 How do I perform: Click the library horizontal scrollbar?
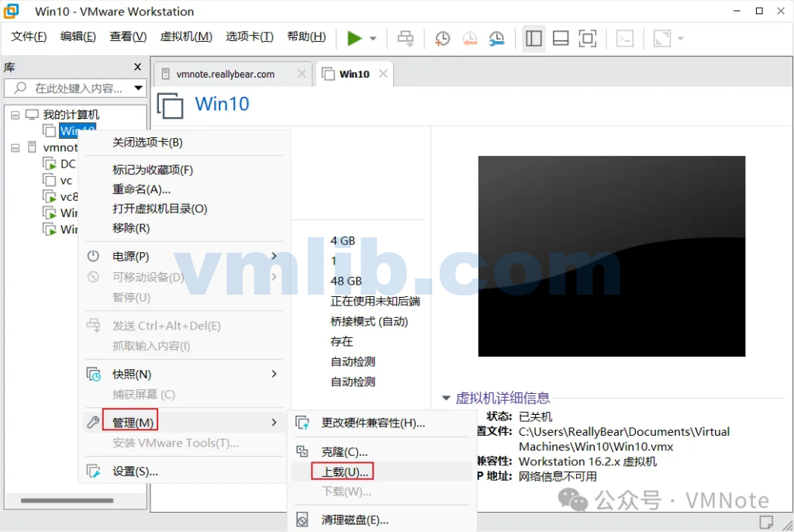pos(67,500)
